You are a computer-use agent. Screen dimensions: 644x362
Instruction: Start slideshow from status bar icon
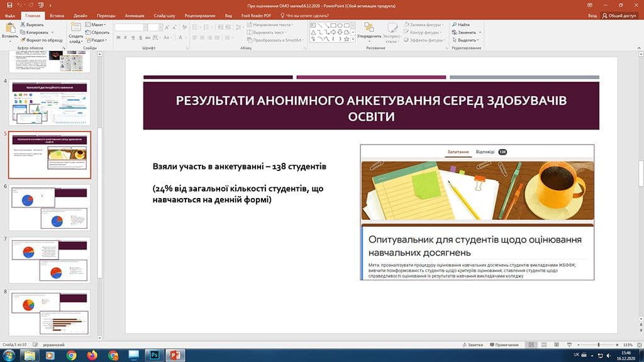click(x=569, y=345)
